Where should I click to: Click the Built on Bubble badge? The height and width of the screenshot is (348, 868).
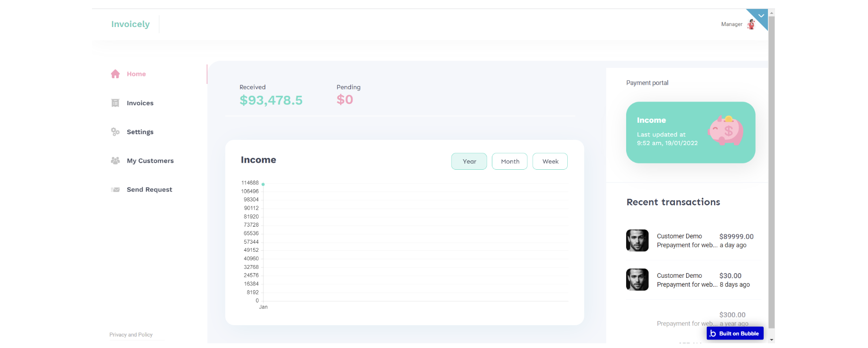click(x=735, y=333)
